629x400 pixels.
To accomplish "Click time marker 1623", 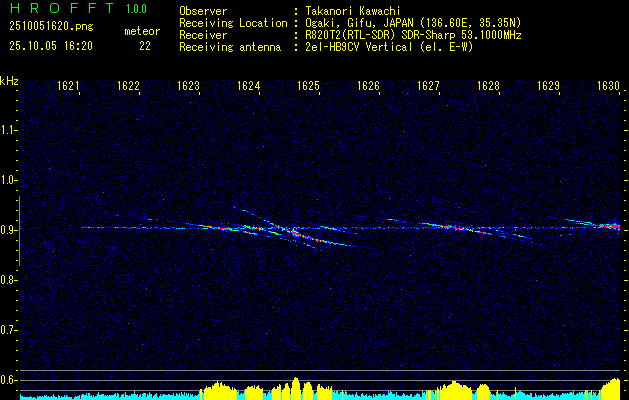I will 189,86.
